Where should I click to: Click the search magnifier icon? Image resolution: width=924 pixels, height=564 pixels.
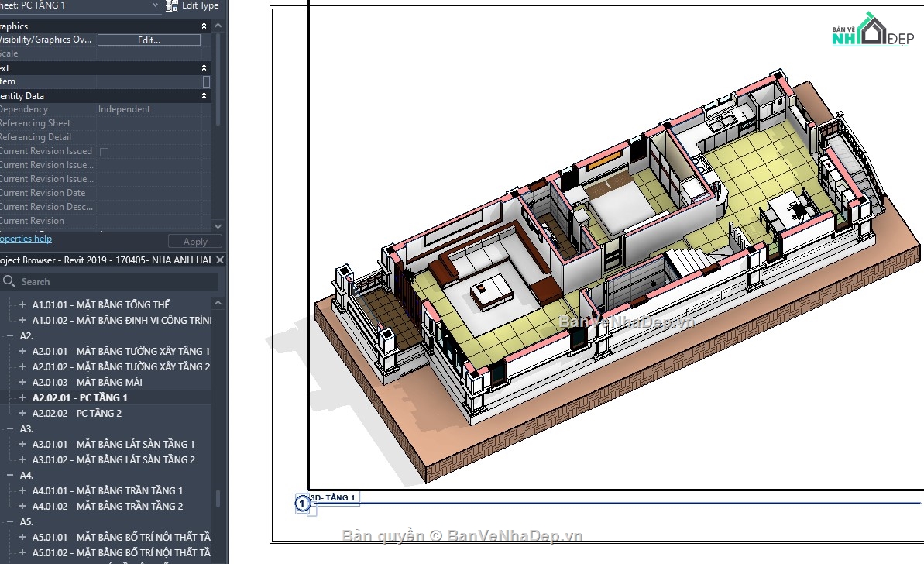pyautogui.click(x=9, y=281)
